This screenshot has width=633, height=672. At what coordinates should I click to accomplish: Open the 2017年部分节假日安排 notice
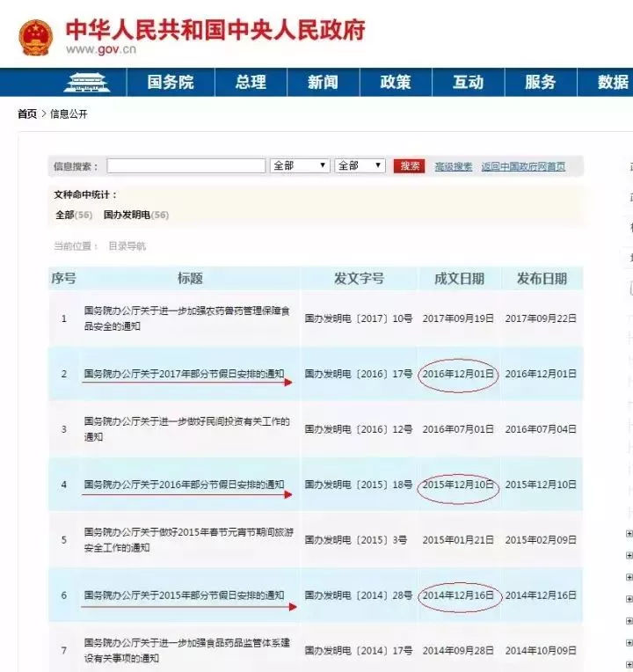[x=184, y=374]
